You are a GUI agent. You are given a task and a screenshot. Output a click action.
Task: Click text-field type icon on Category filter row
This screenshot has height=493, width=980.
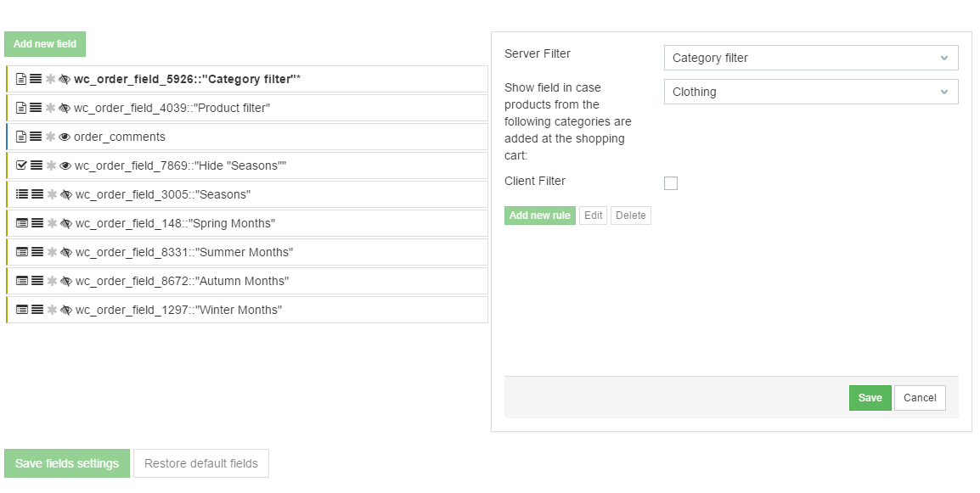click(21, 80)
